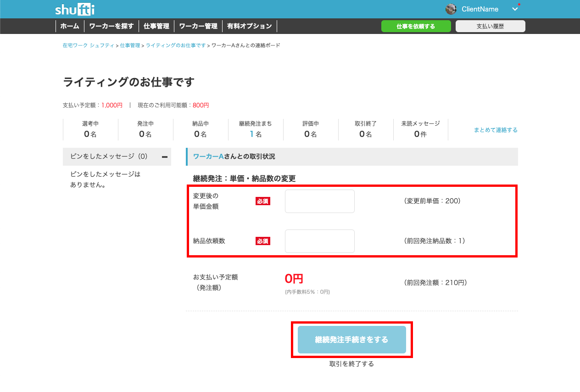Follow the 在宅ワーク シュフティ breadcrumb link
The width and height of the screenshot is (580, 392).
(x=89, y=45)
